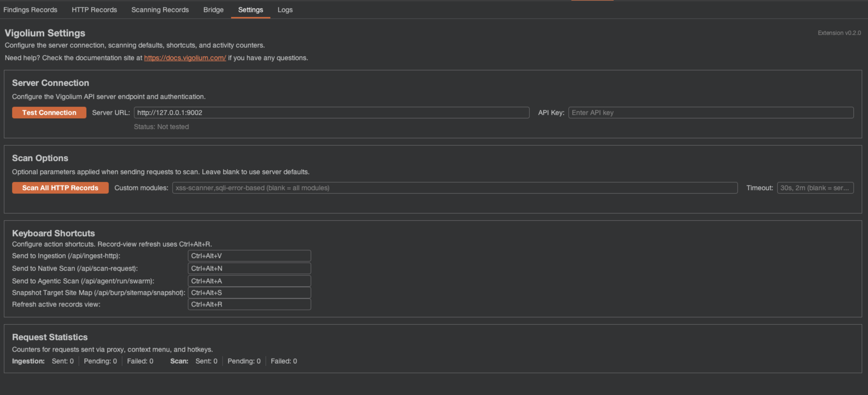This screenshot has height=395, width=868.
Task: Click the 'Timeout:' label
Action: [x=759, y=188]
